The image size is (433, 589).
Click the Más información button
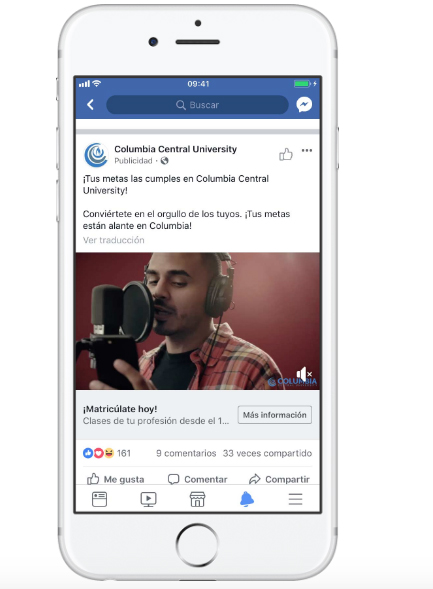(x=275, y=415)
